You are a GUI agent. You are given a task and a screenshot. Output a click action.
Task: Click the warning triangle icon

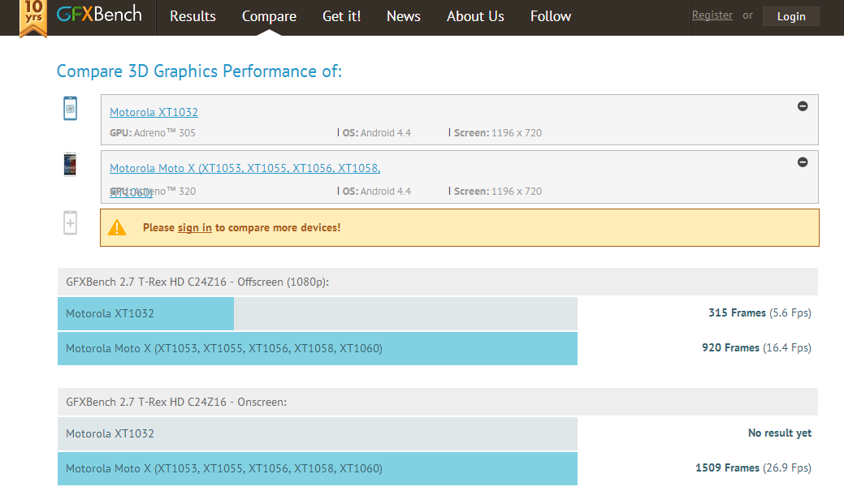[x=117, y=227]
